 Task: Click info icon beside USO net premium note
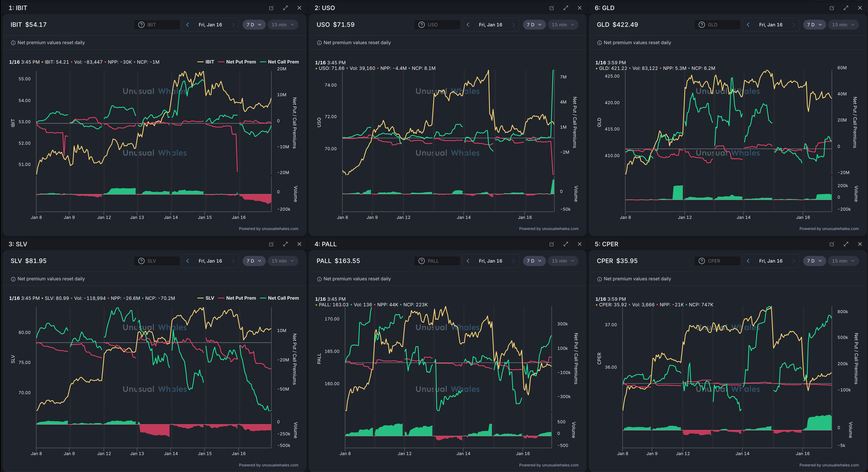pos(319,43)
